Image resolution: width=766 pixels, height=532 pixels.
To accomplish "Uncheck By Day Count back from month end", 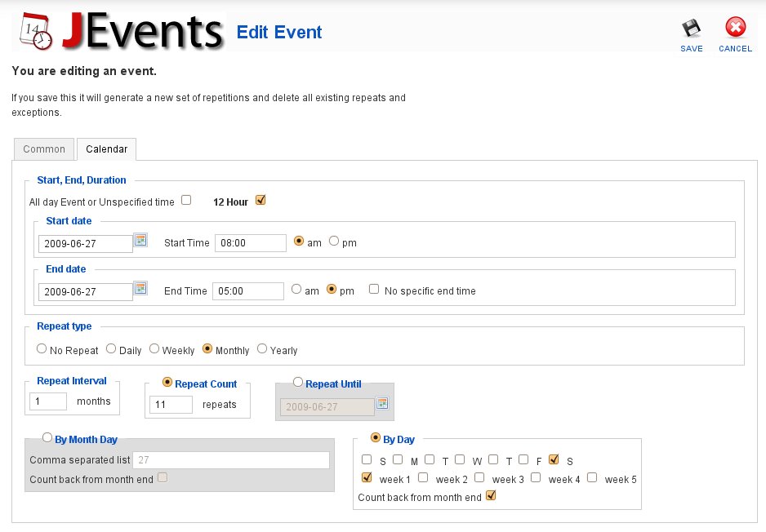I will 491,495.
